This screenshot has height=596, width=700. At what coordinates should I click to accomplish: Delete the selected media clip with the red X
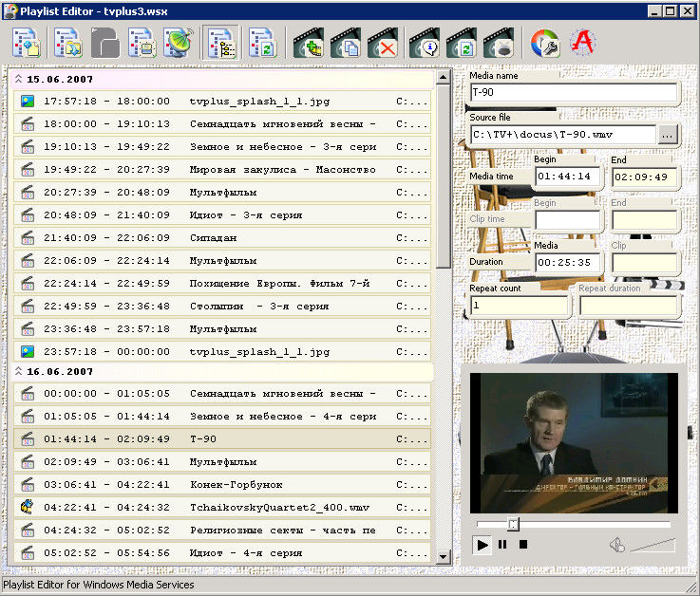pos(383,43)
